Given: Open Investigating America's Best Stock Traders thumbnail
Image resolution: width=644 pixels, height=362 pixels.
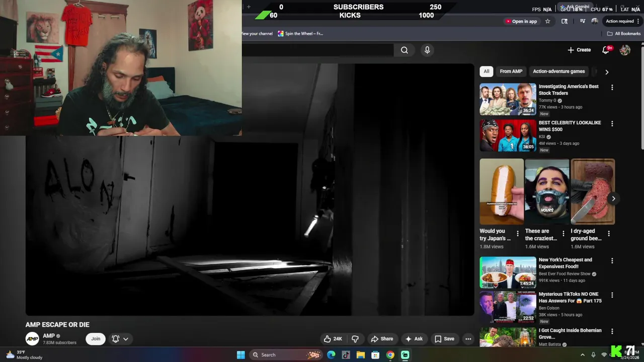Looking at the screenshot, I should pos(508,100).
